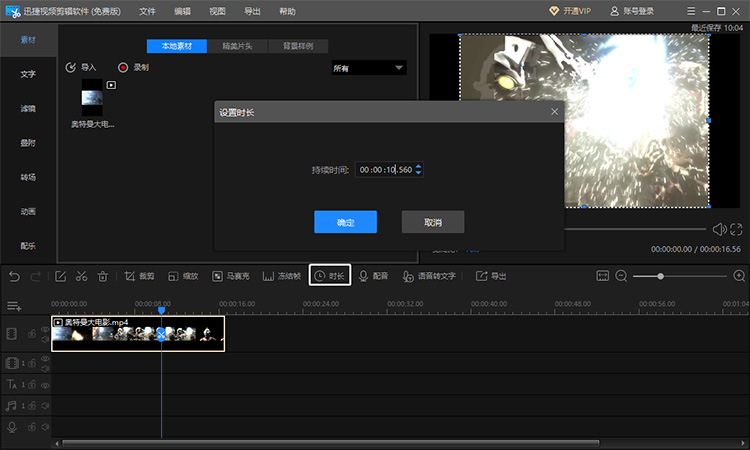Click the 开通VIP diamond button
This screenshot has width=750, height=450.
point(570,11)
